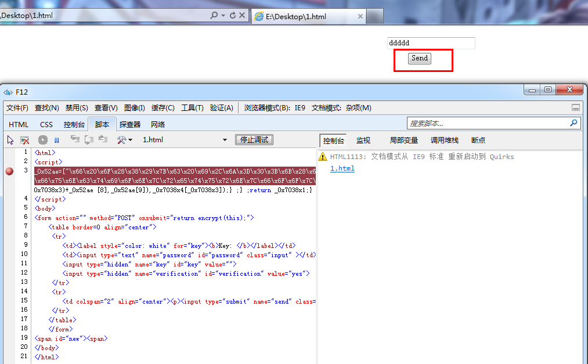Click the Send submit button

[420, 58]
